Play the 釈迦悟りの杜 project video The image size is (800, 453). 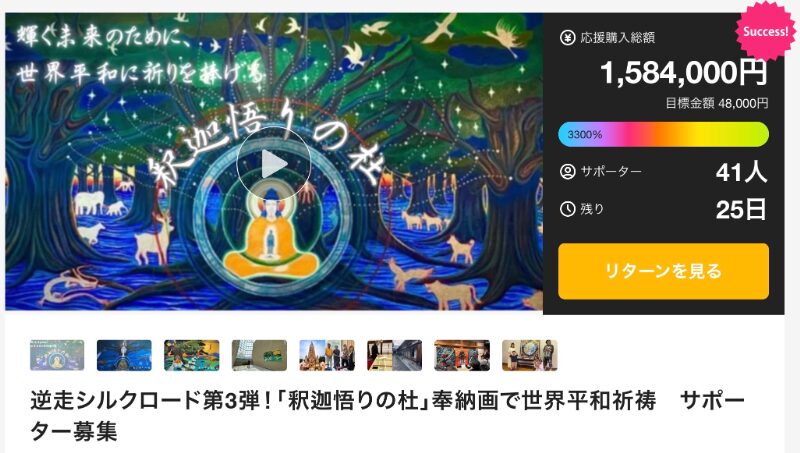[x=274, y=164]
